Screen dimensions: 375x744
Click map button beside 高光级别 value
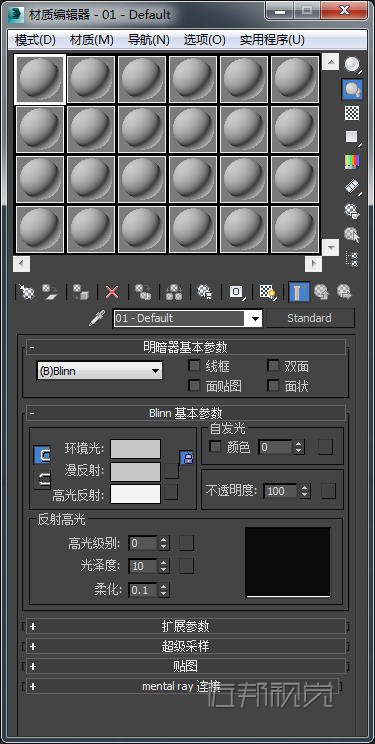tap(187, 543)
